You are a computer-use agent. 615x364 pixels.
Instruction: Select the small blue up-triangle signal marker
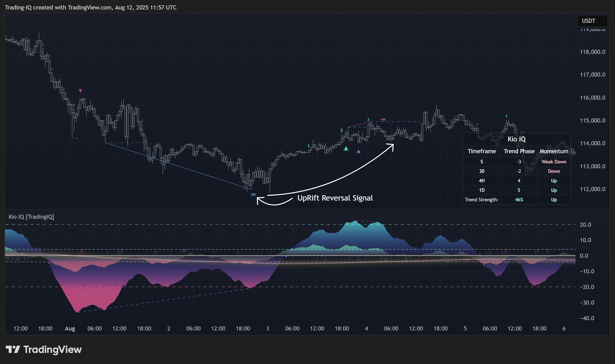click(x=358, y=152)
